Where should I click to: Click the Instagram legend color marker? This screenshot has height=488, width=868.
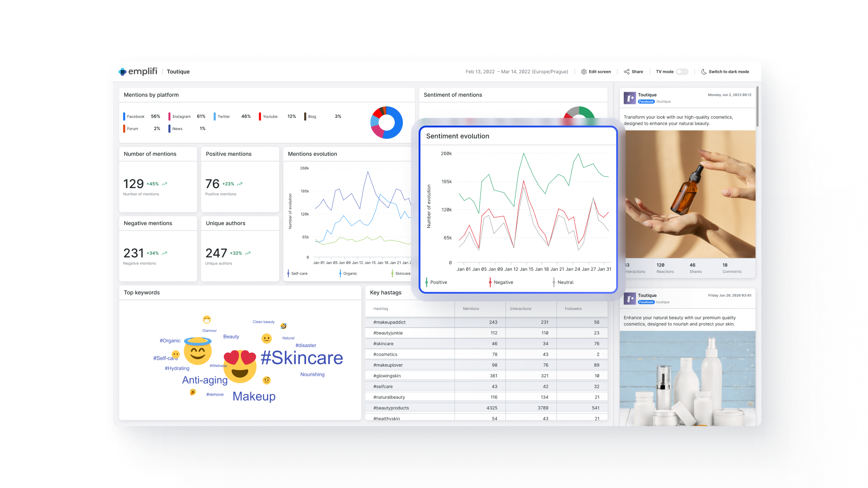click(x=169, y=117)
